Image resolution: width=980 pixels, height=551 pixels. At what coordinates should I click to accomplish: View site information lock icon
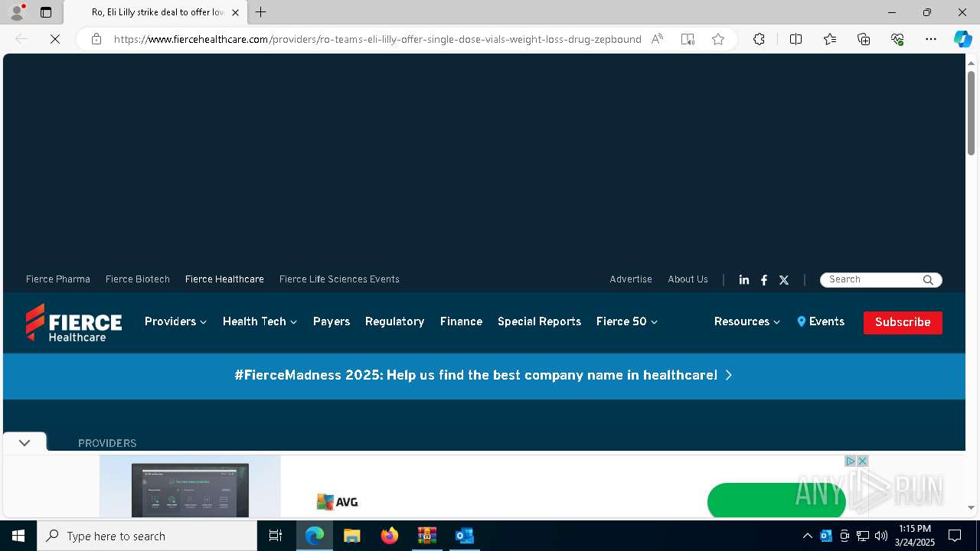click(x=96, y=39)
